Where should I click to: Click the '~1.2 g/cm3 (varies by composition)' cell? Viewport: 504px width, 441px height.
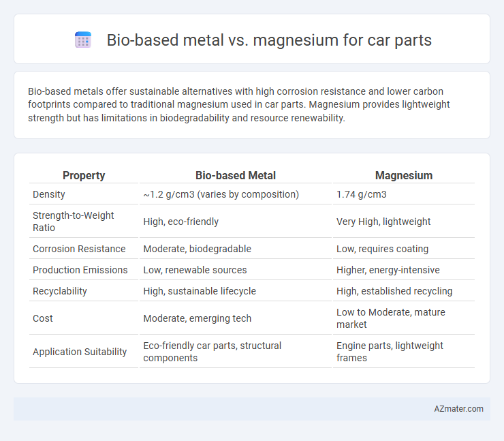coord(221,194)
